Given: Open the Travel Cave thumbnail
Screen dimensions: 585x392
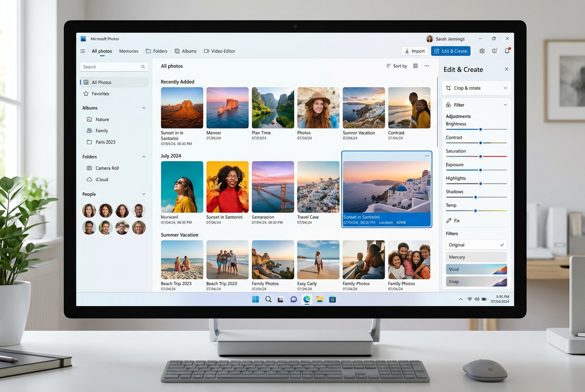Looking at the screenshot, I should pos(318,187).
